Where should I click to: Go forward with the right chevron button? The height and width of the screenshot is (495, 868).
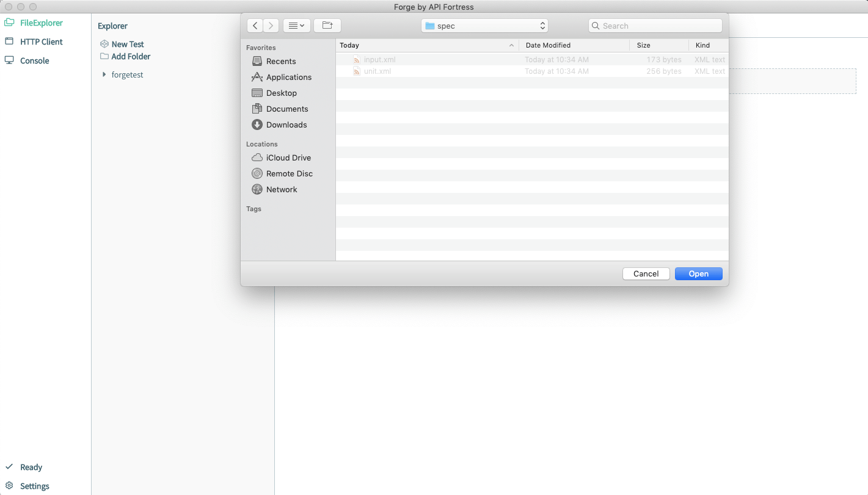(x=271, y=26)
